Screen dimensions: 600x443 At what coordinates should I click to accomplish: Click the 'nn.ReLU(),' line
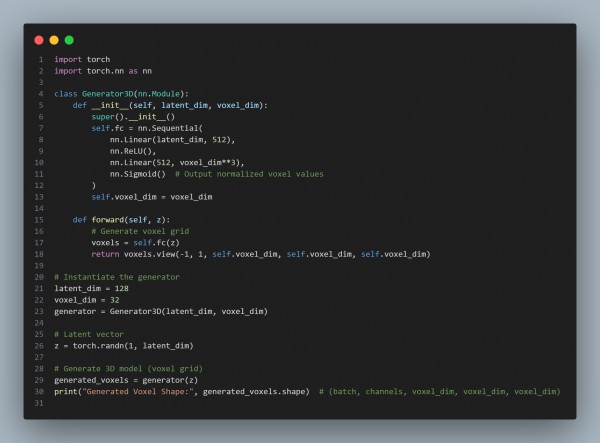[133, 151]
